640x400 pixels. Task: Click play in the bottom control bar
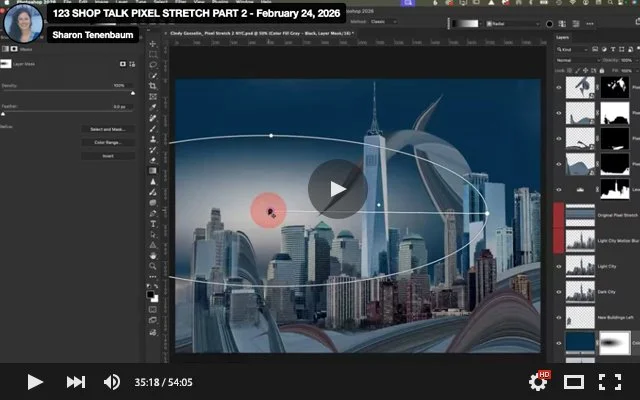[35, 382]
